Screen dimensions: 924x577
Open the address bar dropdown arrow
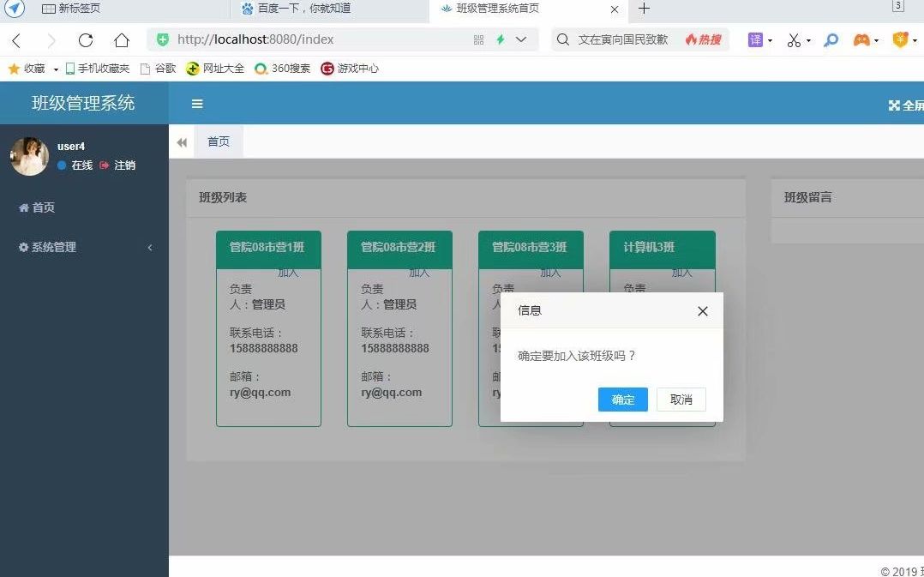click(x=523, y=39)
